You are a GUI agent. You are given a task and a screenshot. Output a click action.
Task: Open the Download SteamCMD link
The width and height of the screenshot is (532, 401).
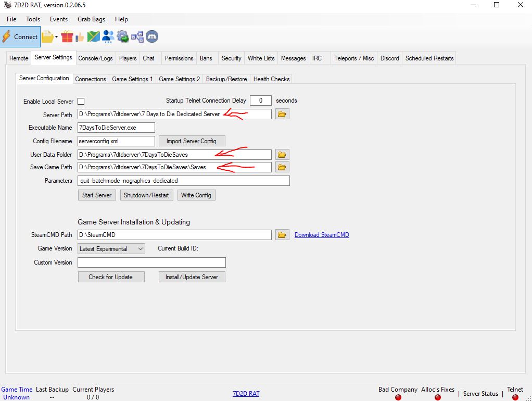pos(322,235)
